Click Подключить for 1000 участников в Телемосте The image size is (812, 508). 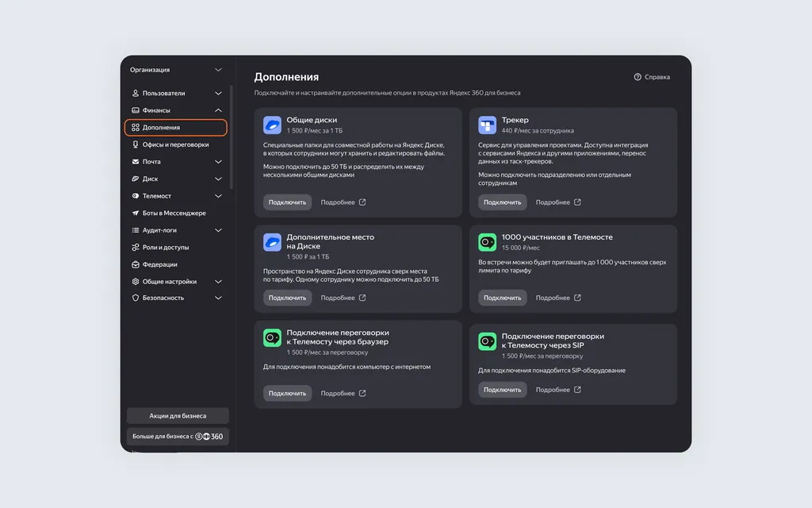coord(502,298)
